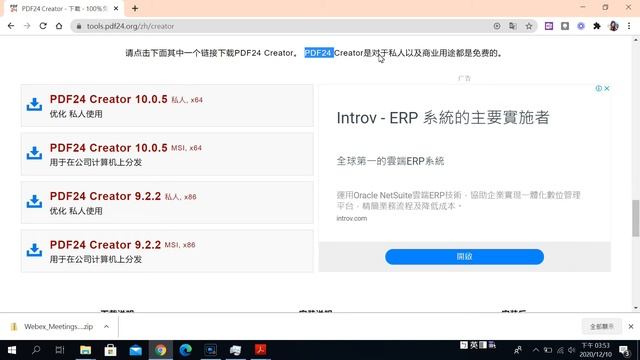
Task: Open the Windows Start menu
Action: click(11, 350)
